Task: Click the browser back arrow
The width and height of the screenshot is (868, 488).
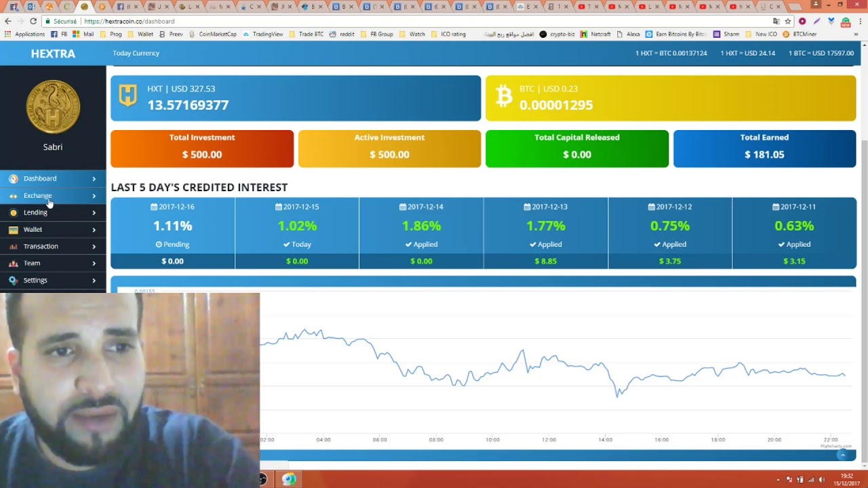Action: click(x=8, y=21)
